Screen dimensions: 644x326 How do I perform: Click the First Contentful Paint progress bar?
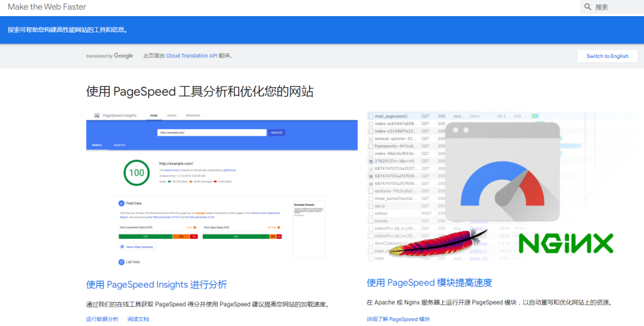click(159, 236)
